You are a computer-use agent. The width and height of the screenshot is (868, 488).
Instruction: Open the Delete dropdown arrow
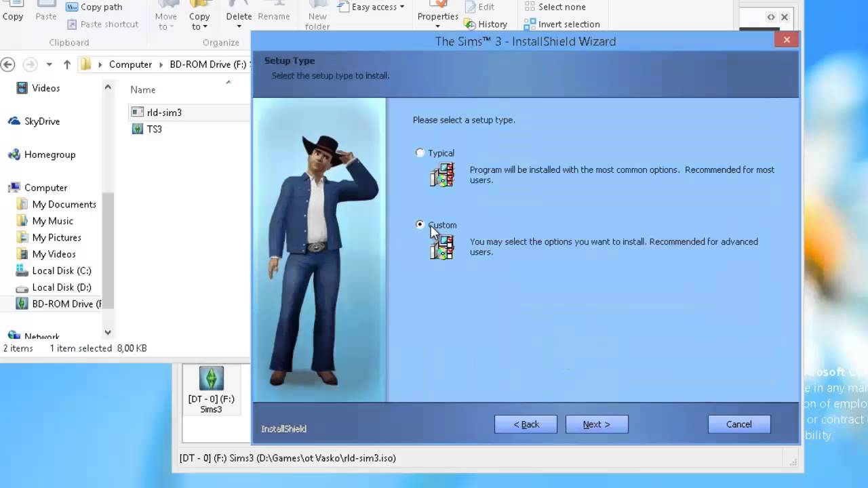[x=239, y=27]
